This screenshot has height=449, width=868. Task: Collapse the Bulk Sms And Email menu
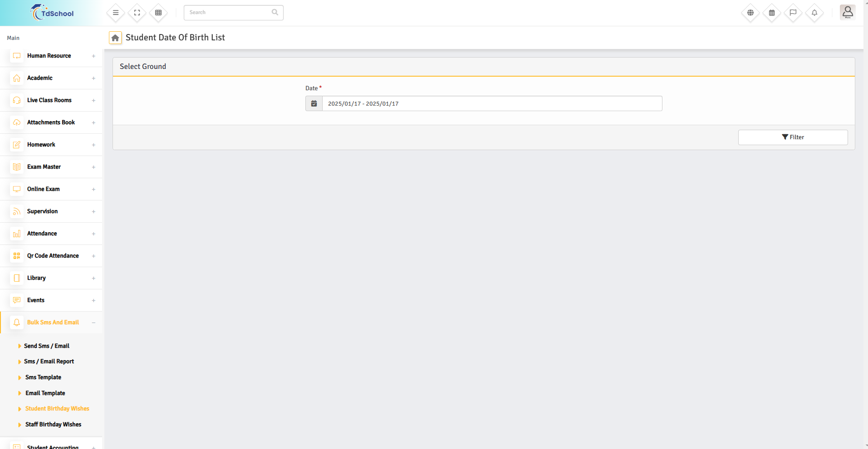[53, 322]
